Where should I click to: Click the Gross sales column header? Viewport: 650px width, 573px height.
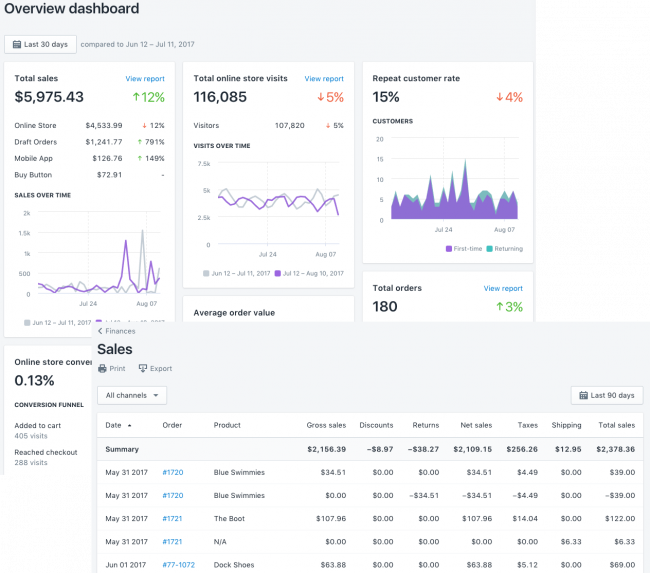pyautogui.click(x=326, y=425)
